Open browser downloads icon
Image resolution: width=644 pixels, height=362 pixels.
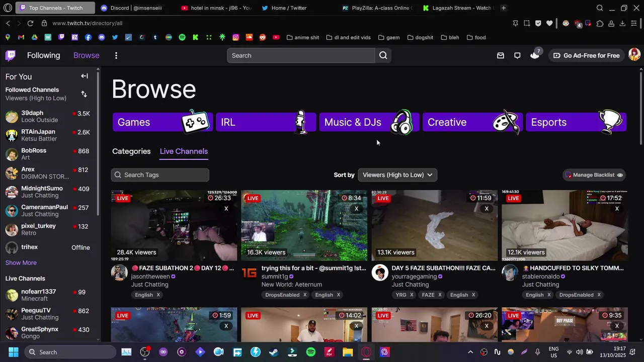(622, 23)
